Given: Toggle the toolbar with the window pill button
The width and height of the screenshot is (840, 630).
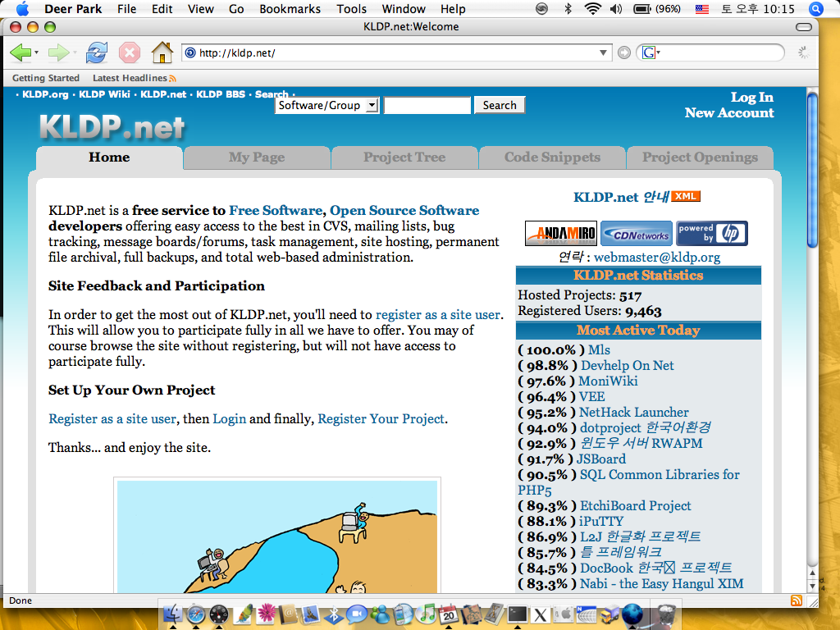Looking at the screenshot, I should pos(804,27).
